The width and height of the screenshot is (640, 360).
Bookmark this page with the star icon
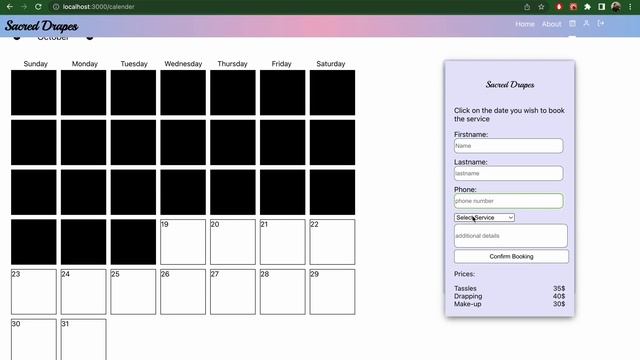pyautogui.click(x=541, y=7)
